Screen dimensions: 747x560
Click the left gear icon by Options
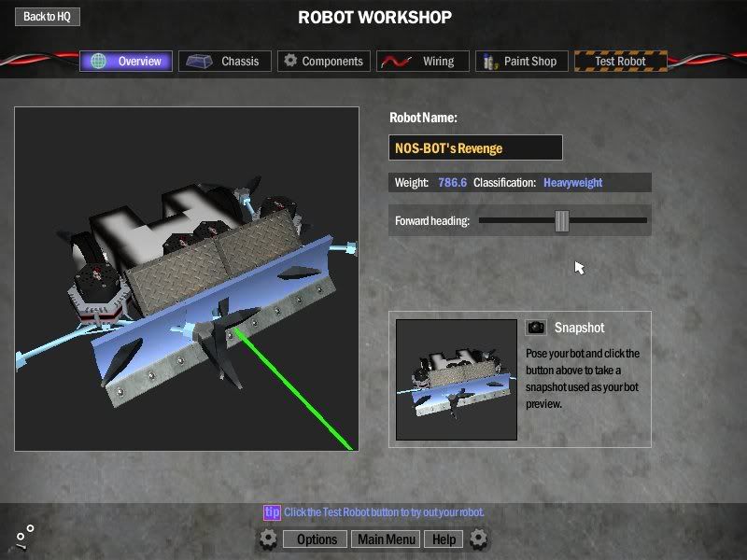(268, 539)
